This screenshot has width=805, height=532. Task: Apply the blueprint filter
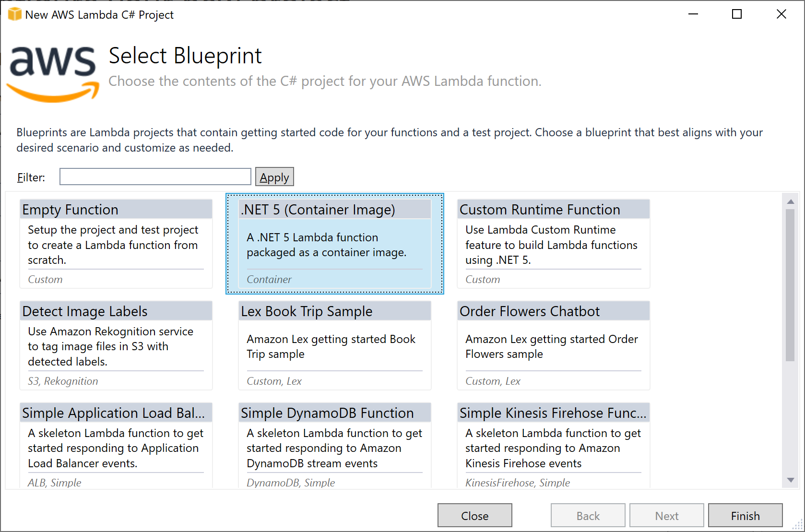pos(274,177)
